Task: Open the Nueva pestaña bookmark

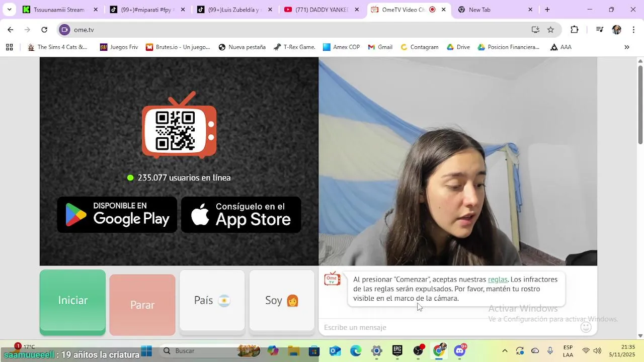Action: pos(242,47)
